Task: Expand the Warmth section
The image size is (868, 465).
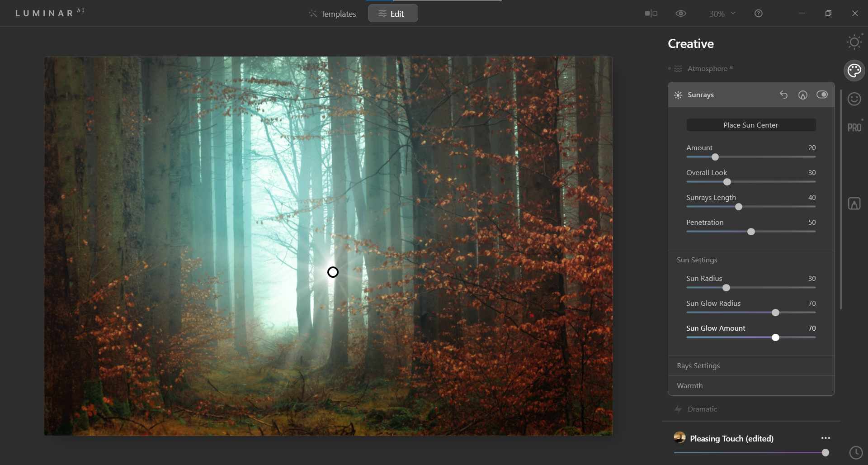Action: tap(751, 385)
